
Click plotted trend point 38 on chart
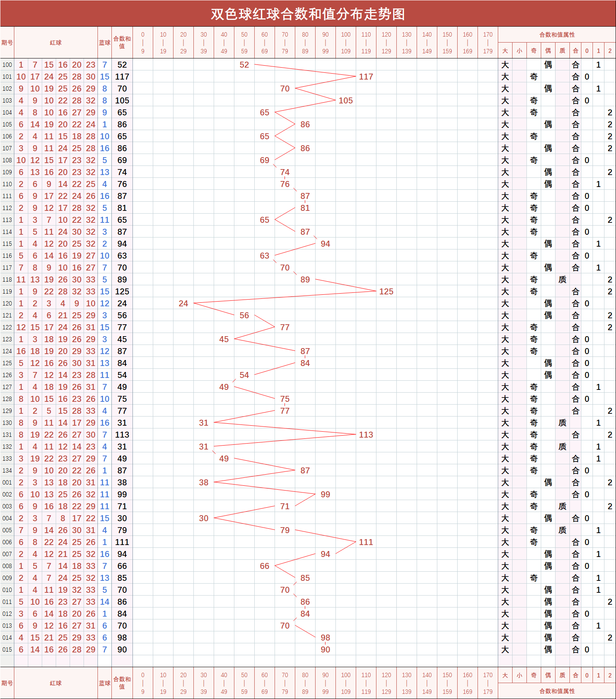coord(203,482)
